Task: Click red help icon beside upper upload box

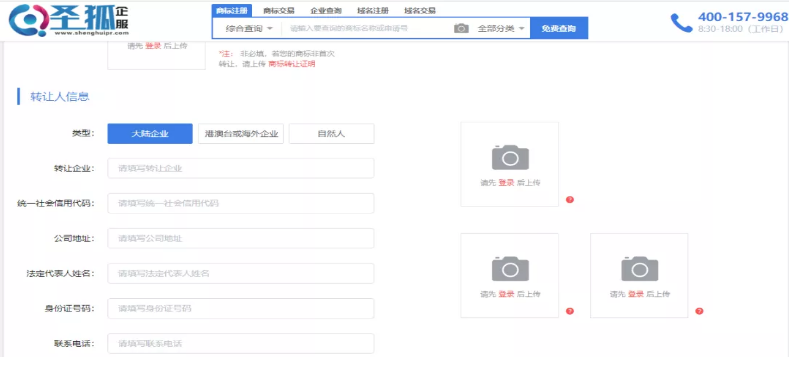Action: (x=570, y=200)
